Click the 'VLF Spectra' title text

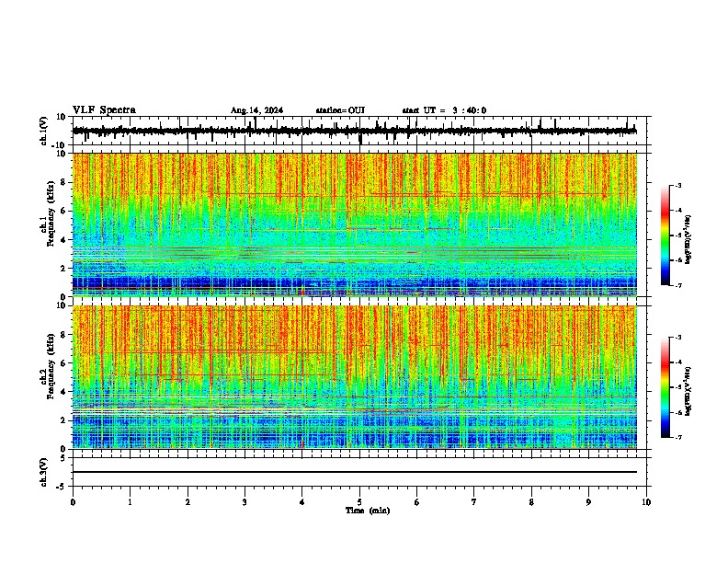tap(104, 110)
